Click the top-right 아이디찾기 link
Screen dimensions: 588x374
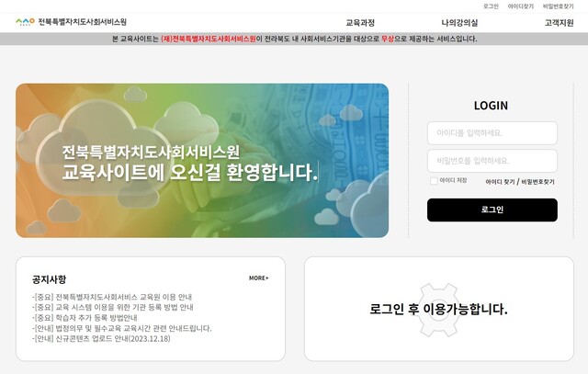(521, 6)
